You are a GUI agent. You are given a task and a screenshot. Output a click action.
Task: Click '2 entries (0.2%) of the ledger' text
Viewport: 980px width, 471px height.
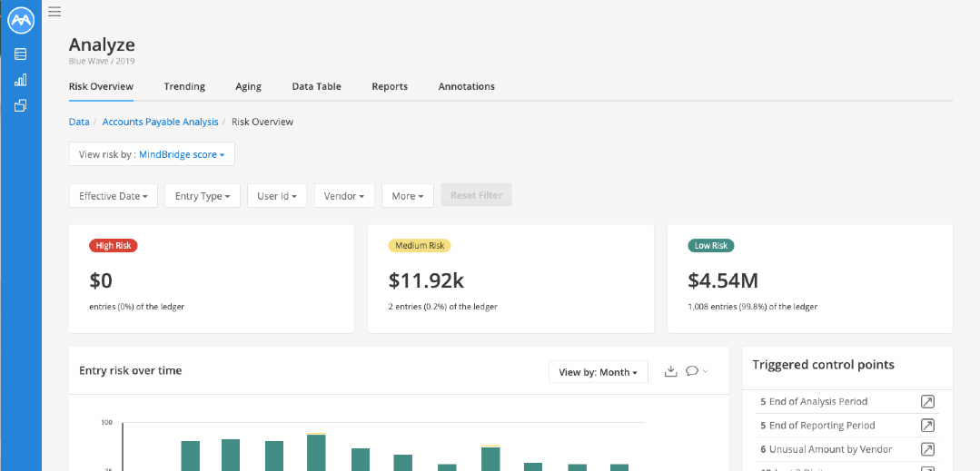coord(443,307)
